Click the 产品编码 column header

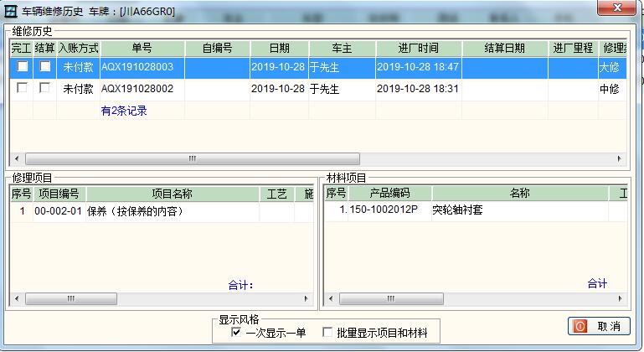(389, 194)
